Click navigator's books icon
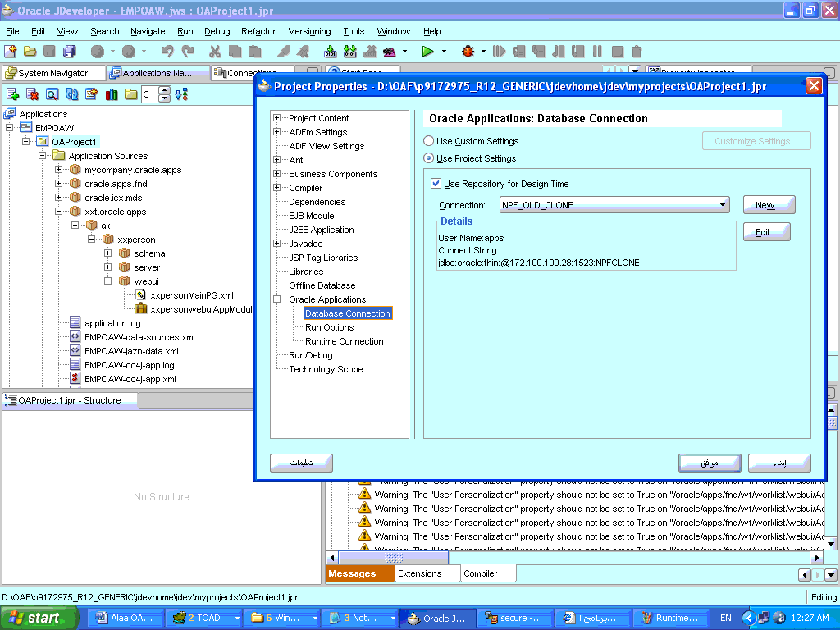840x630 pixels. click(112, 95)
